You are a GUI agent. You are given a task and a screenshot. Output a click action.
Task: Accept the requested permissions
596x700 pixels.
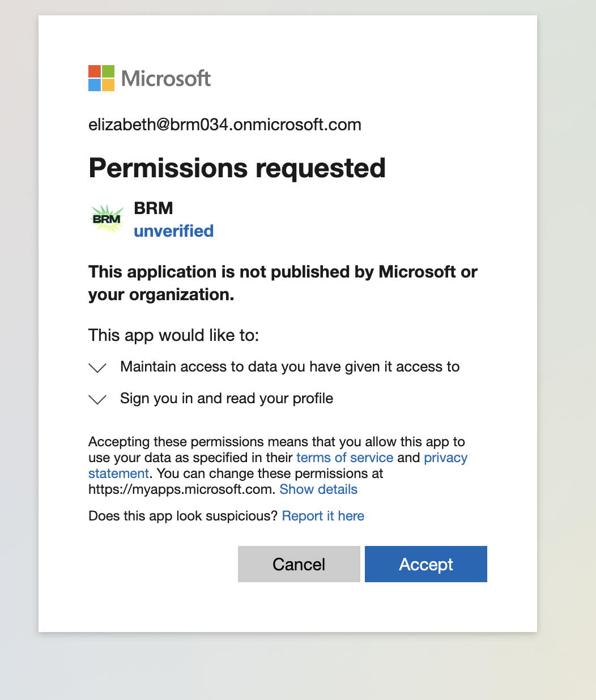pos(425,564)
